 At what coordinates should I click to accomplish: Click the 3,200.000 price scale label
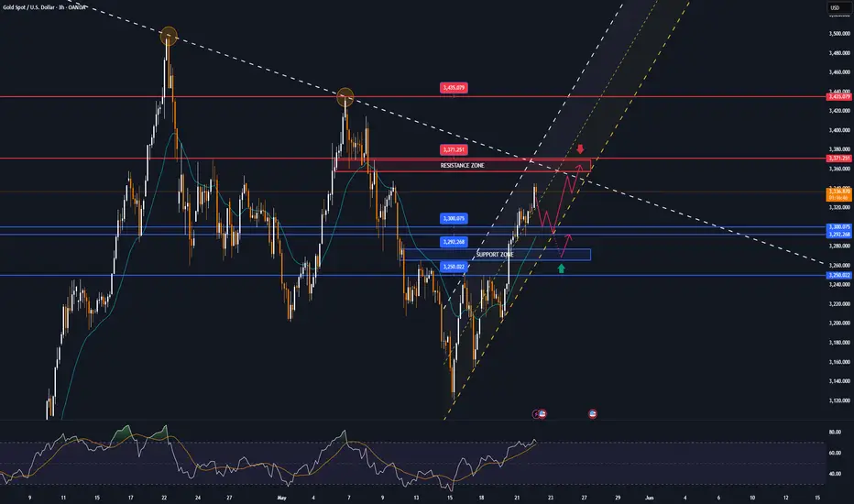point(839,323)
